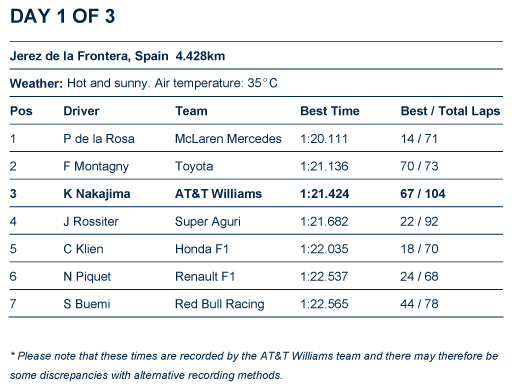Click the Driver column header
Screen dimensions: 526x386
81,111
